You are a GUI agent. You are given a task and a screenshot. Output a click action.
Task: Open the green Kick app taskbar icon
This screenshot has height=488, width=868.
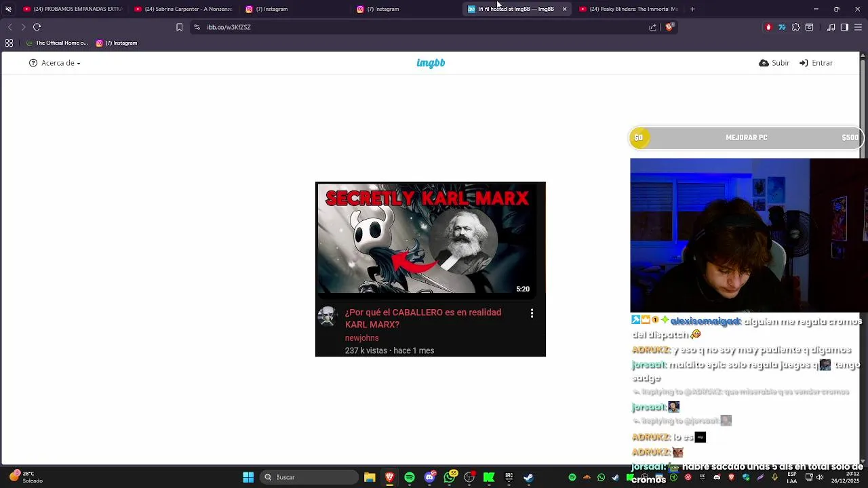click(489, 477)
